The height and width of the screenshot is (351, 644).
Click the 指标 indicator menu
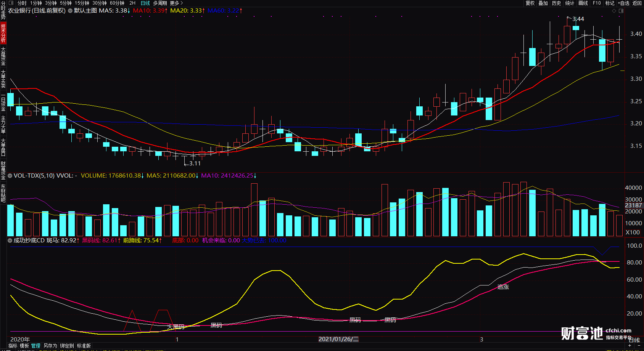coord(13,346)
